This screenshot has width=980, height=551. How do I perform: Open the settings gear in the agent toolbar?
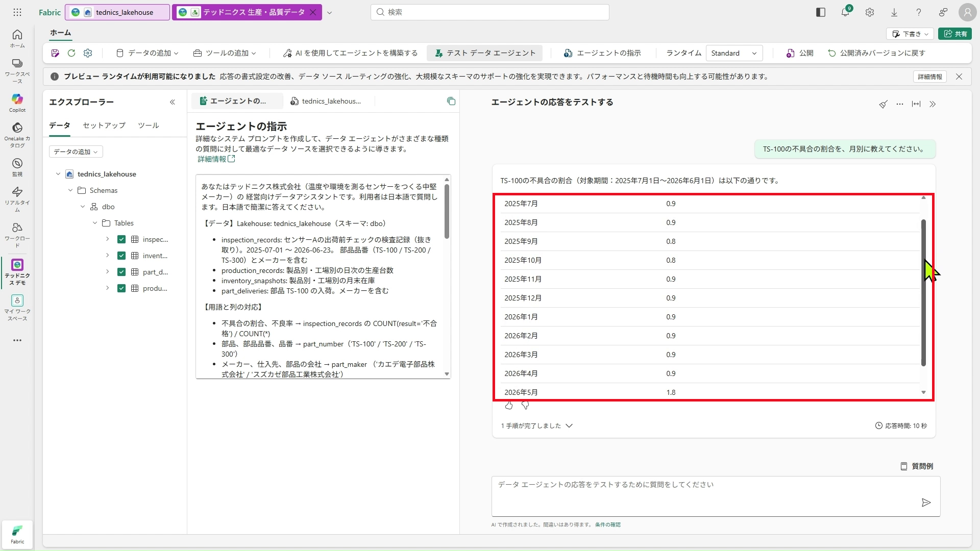coord(88,53)
